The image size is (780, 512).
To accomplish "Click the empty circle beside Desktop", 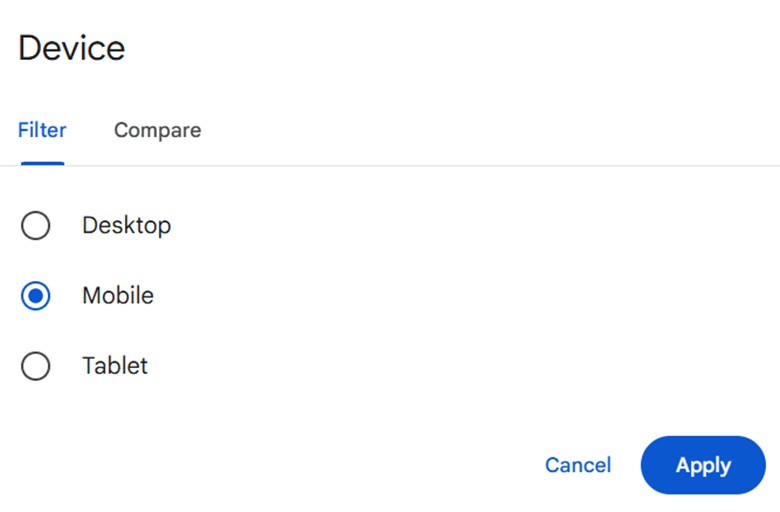I will pos(35,226).
